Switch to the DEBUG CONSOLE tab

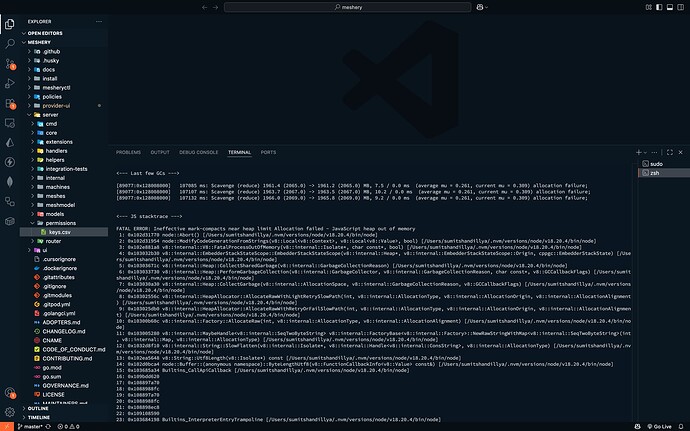coord(198,152)
